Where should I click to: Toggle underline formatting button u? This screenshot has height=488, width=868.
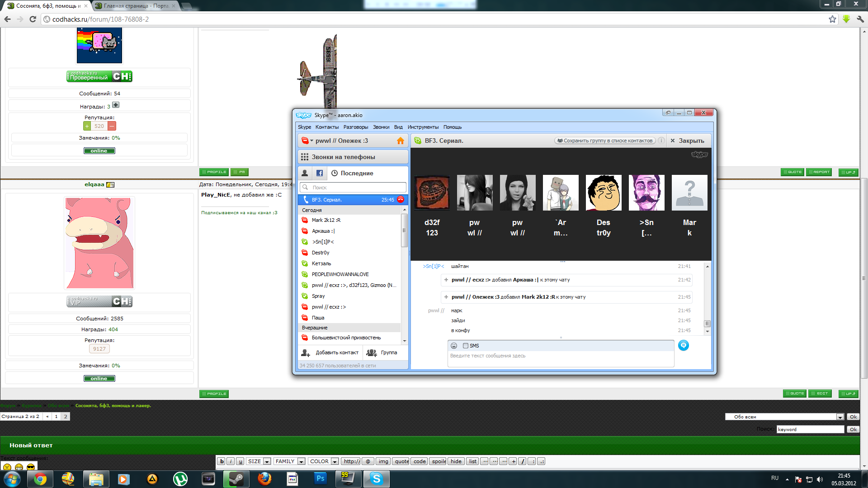240,461
